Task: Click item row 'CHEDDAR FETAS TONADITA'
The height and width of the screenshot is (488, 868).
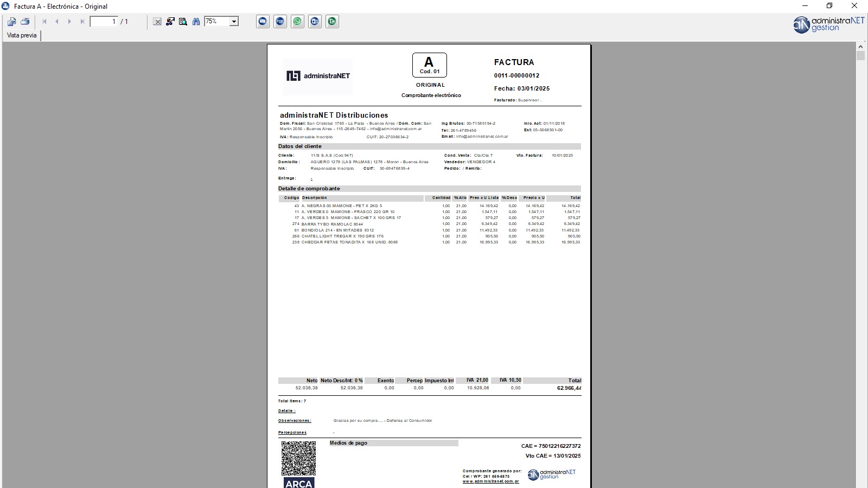Action: pyautogui.click(x=429, y=242)
